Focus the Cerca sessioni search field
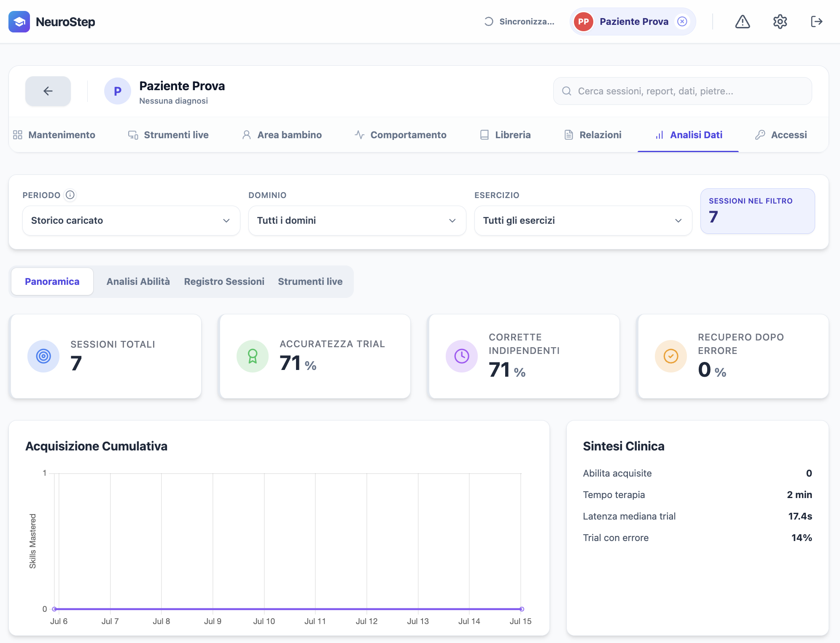The width and height of the screenshot is (840, 643). point(682,91)
